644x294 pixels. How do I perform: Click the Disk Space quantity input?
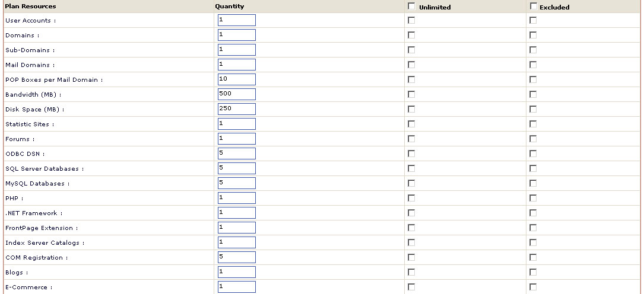point(237,109)
